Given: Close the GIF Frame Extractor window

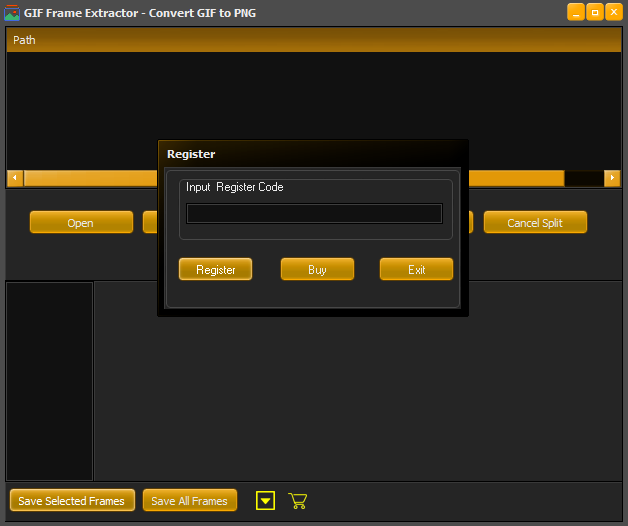Looking at the screenshot, I should 614,12.
